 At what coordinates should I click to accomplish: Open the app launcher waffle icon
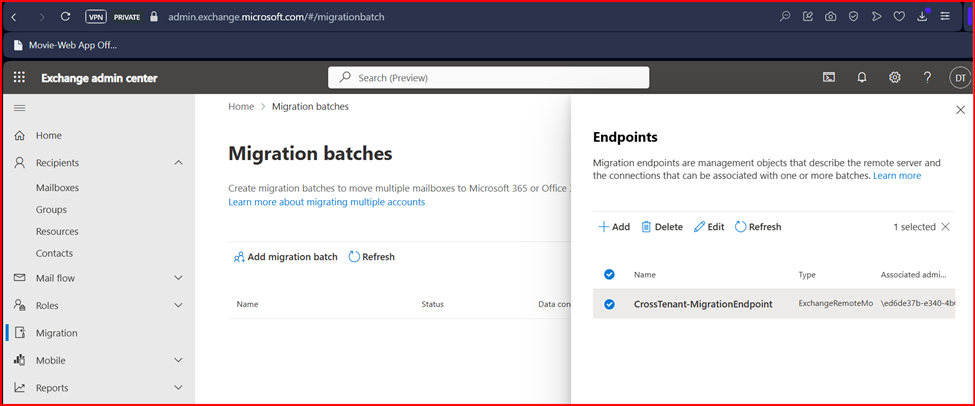tap(20, 78)
